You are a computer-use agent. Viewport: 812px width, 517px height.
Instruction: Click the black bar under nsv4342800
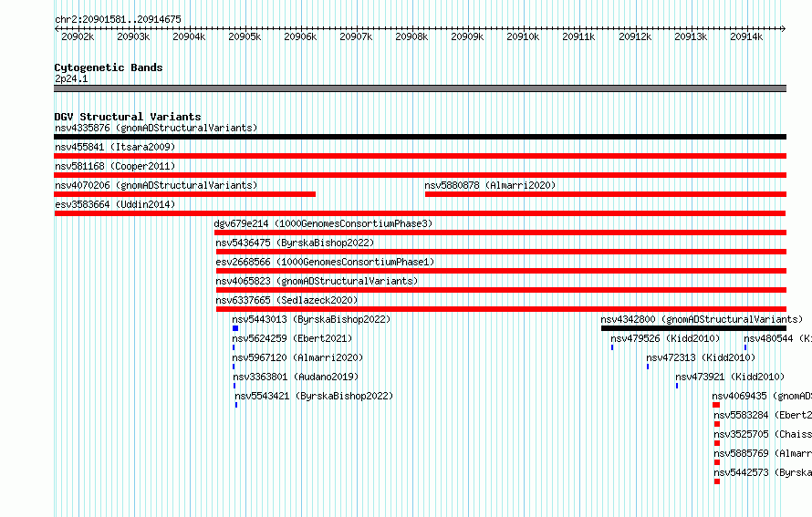(694, 328)
